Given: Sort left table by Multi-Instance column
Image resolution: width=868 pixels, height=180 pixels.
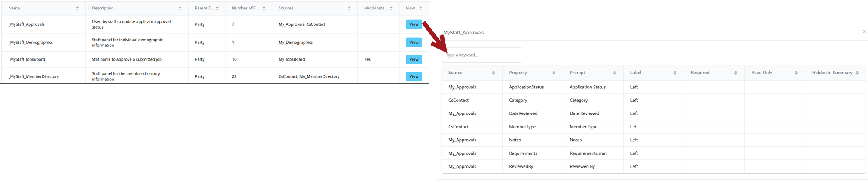Looking at the screenshot, I should 391,9.
